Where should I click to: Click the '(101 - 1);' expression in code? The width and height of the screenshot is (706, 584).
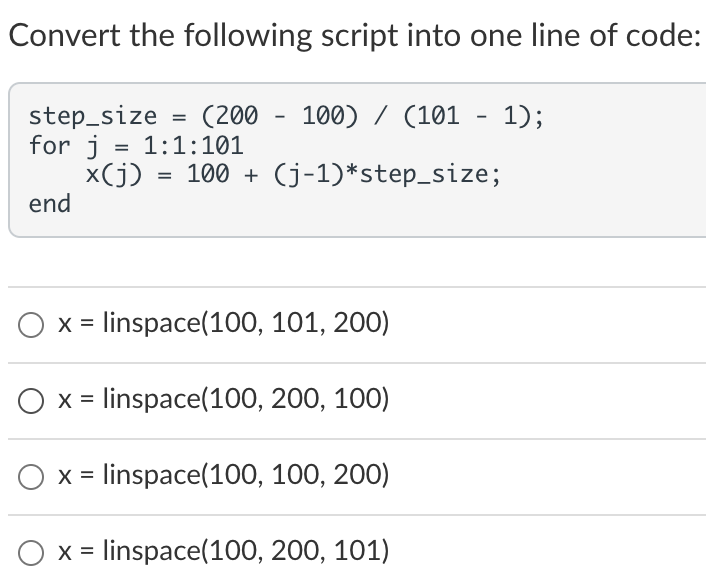click(475, 116)
